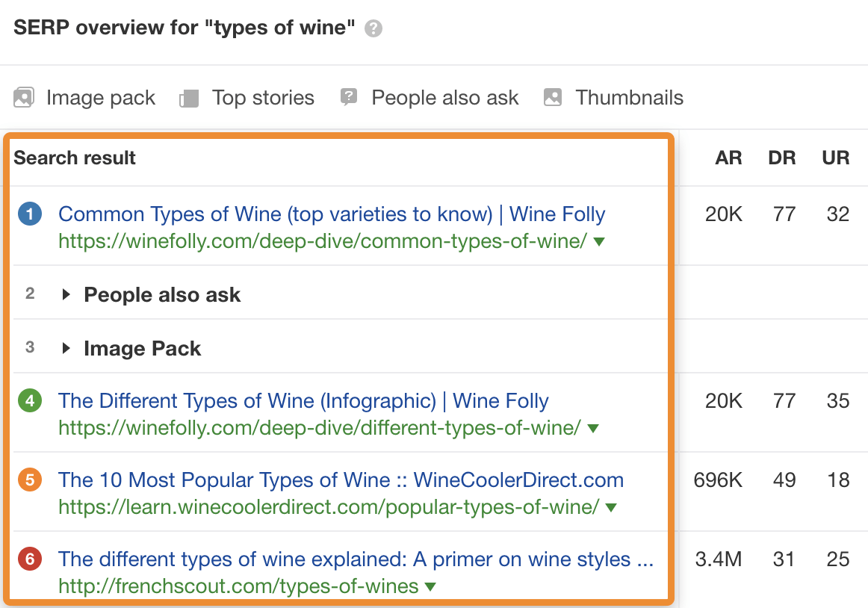Click the Search result table header
Screen dimensions: 868x608
pyautogui.click(x=75, y=158)
